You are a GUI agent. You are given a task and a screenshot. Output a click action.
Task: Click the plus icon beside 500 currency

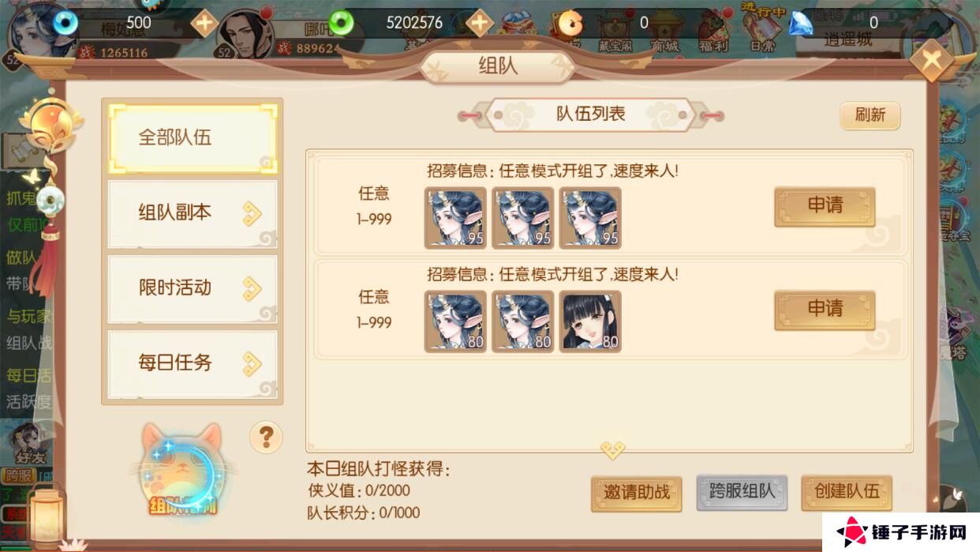(205, 23)
